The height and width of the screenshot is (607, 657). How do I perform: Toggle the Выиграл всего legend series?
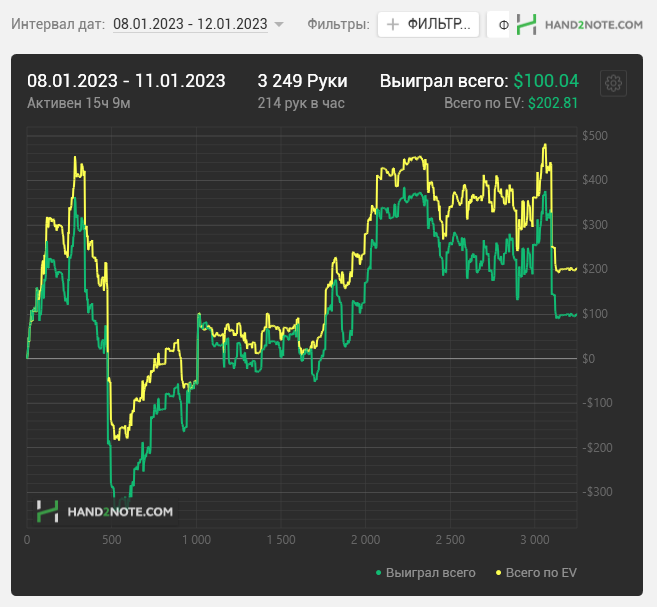pos(426,573)
